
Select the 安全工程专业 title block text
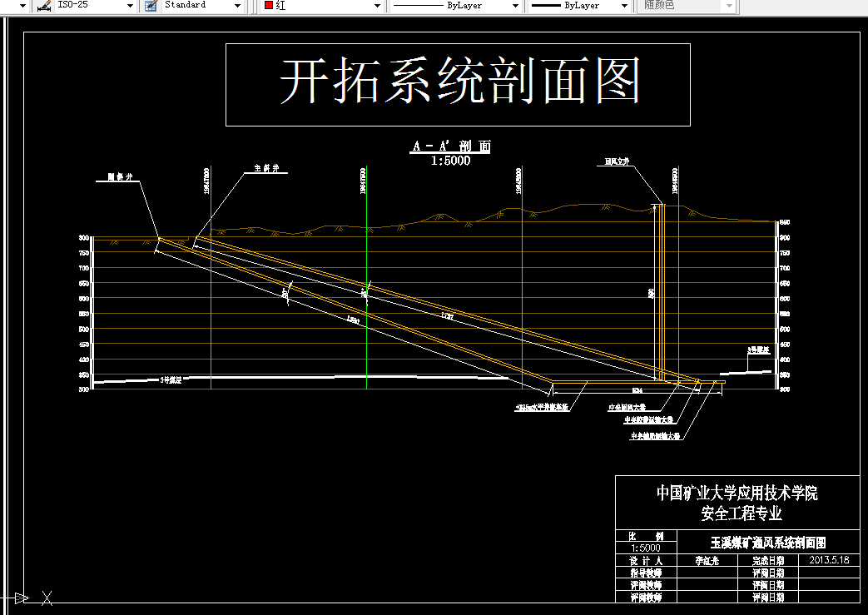[742, 513]
